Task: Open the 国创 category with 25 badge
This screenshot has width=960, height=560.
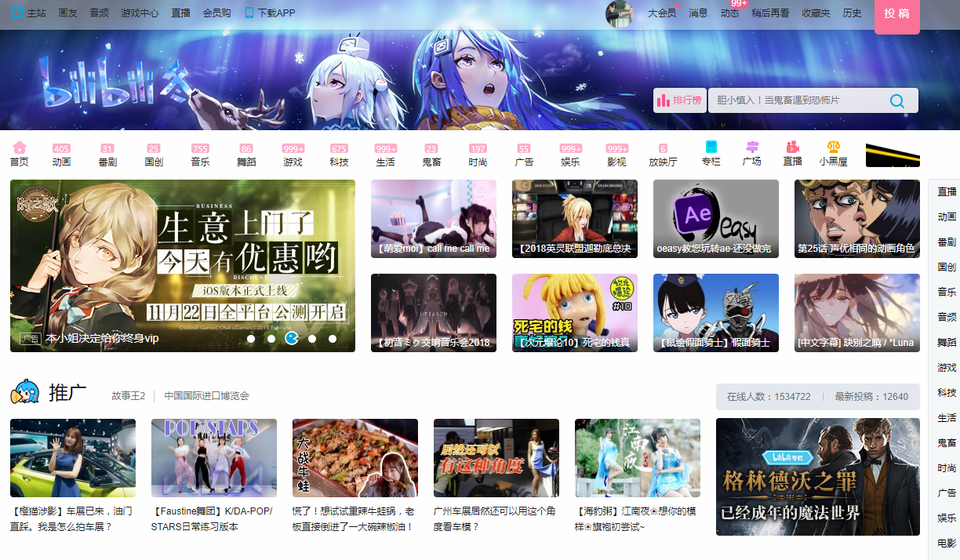Action: 154,155
